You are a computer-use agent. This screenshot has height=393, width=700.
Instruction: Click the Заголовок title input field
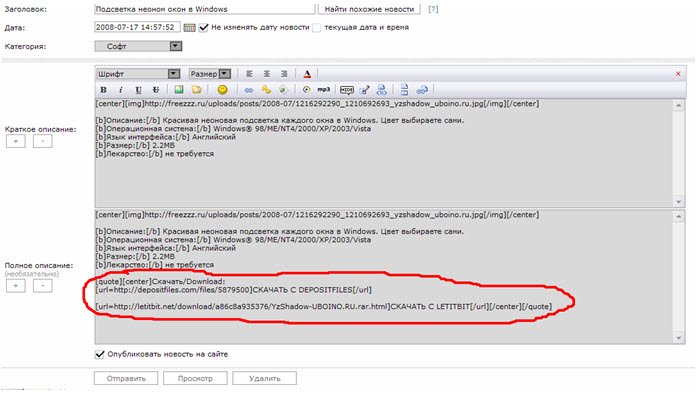coord(204,9)
